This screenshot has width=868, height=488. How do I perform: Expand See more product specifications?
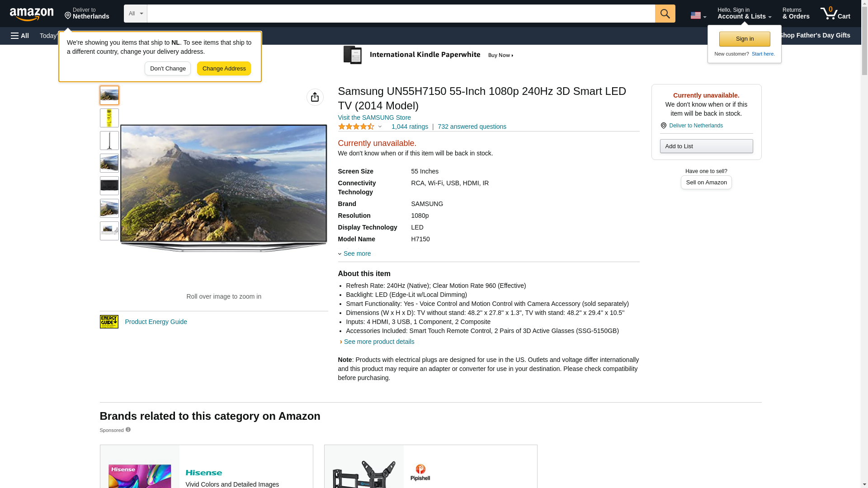356,253
